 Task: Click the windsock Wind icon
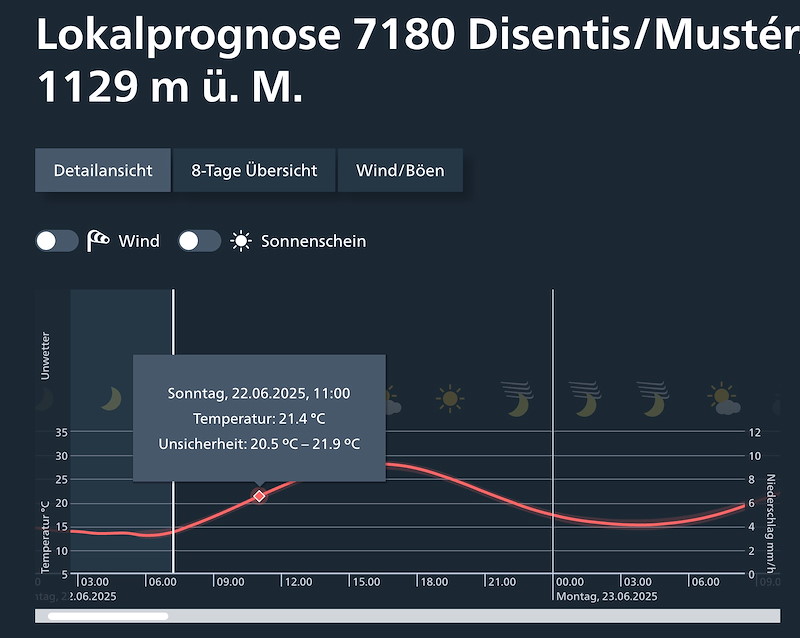point(97,240)
